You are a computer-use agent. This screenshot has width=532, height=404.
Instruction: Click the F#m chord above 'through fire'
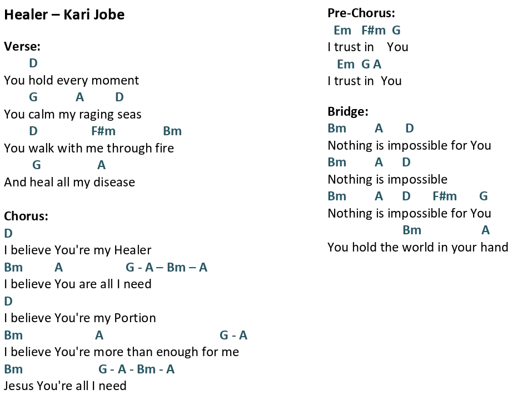103,131
